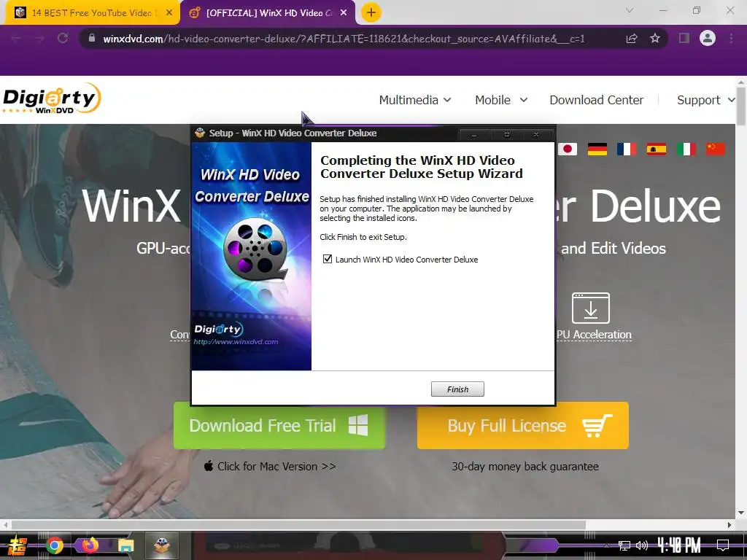Screen dimensions: 747x560
Task: Click the address bar URL
Action: pos(344,39)
